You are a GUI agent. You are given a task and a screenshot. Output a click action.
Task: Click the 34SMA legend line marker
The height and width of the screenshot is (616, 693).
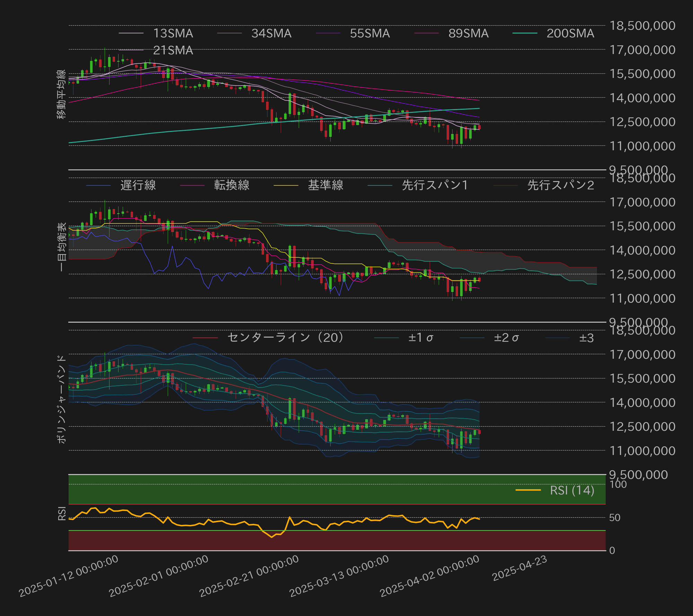point(229,34)
